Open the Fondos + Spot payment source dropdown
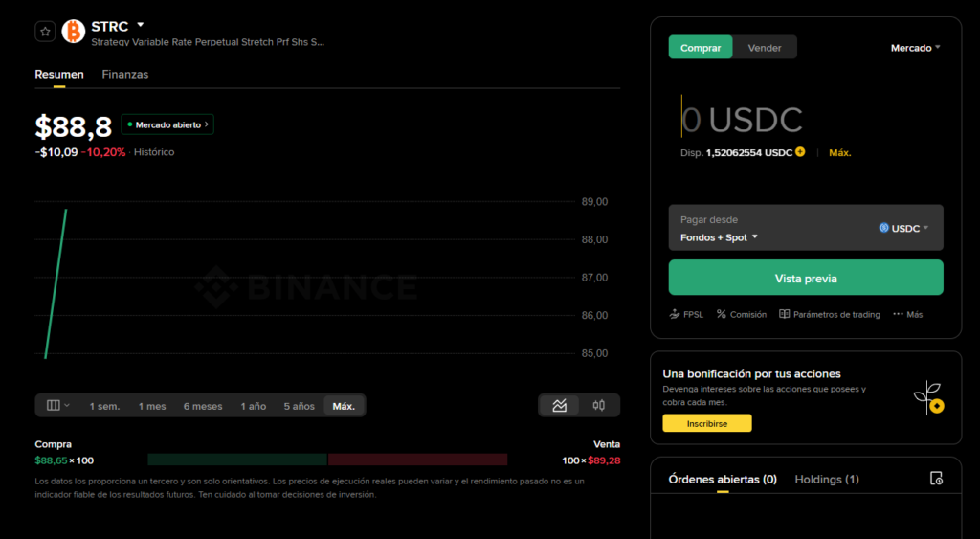980x539 pixels. (x=719, y=237)
